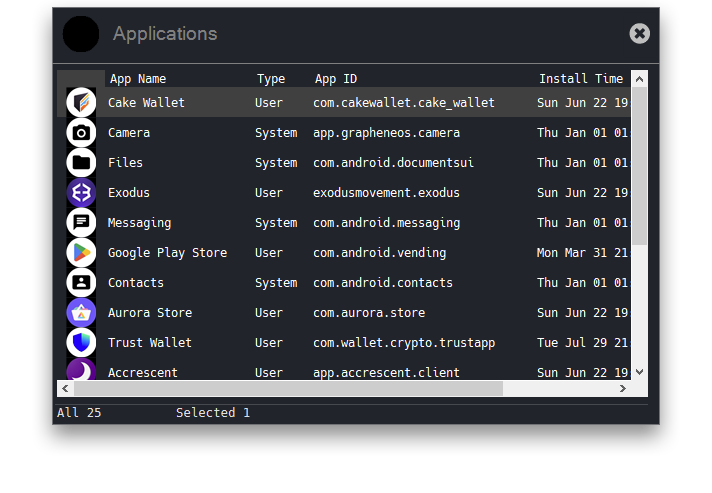Click app.accrescent.client app ID
Image resolution: width=712 pixels, height=493 pixels.
point(386,372)
